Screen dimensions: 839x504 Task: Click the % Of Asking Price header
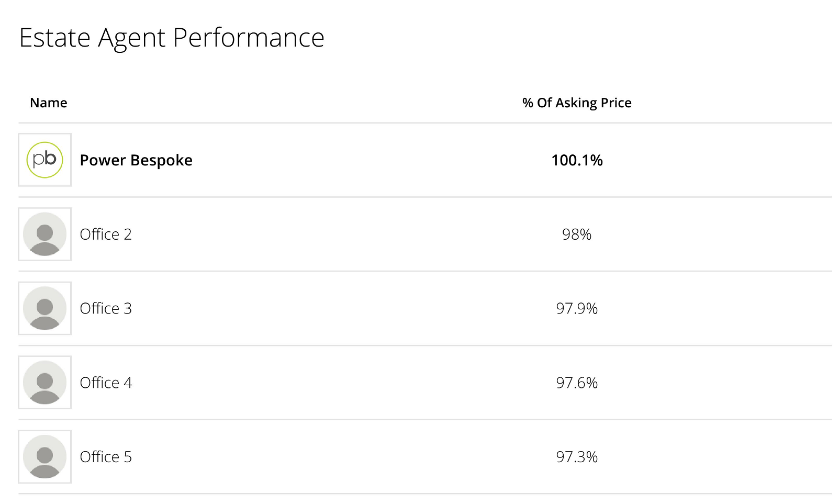[x=577, y=103]
